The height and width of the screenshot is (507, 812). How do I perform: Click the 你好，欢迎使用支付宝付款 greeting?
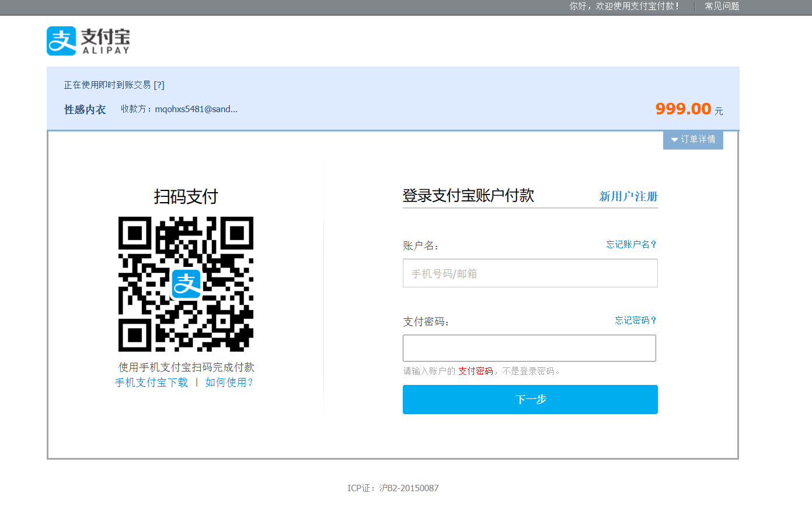click(625, 6)
